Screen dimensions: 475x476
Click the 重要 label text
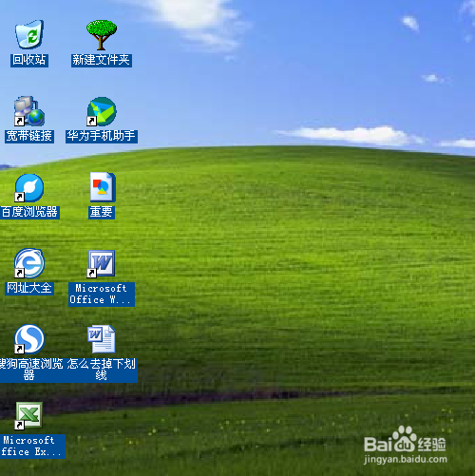[102, 212]
